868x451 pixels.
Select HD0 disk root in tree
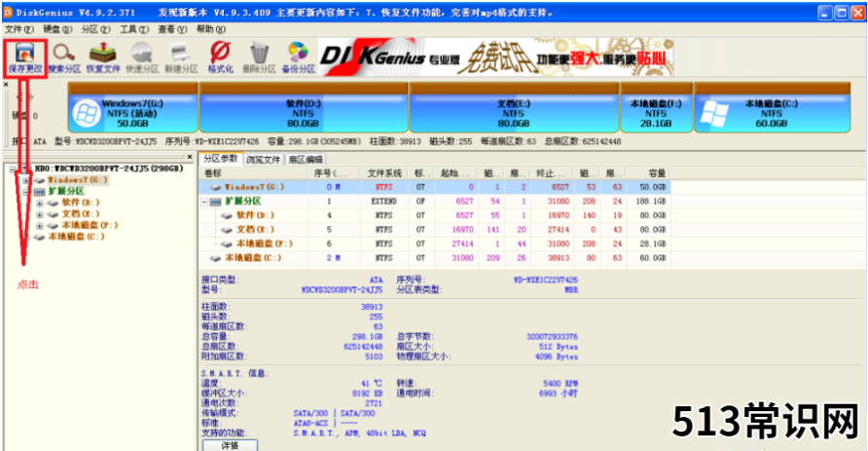109,169
